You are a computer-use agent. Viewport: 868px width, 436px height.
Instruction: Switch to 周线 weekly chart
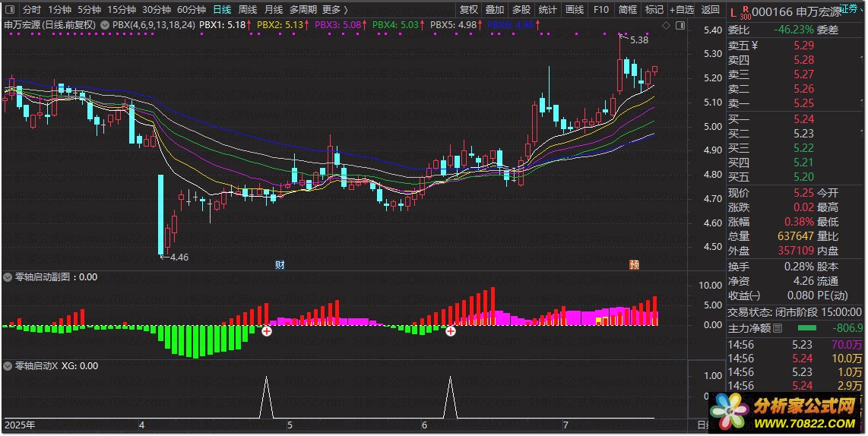coord(248,9)
